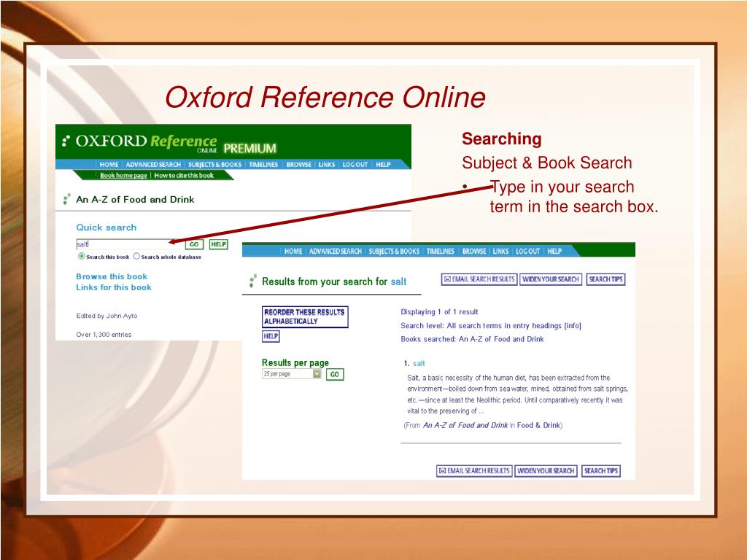Click the top WIDEN YOUR SEARCH button
The width and height of the screenshot is (747, 560).
551,279
